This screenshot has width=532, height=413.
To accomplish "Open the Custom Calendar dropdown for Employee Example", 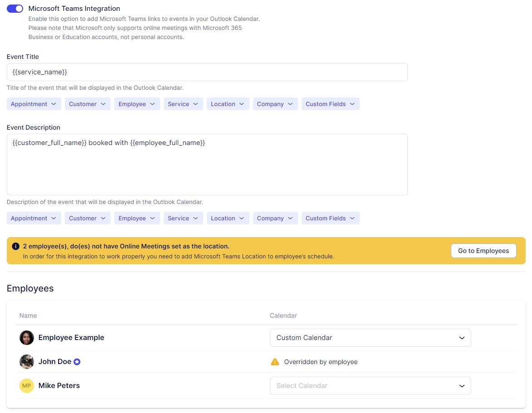I will tap(370, 338).
